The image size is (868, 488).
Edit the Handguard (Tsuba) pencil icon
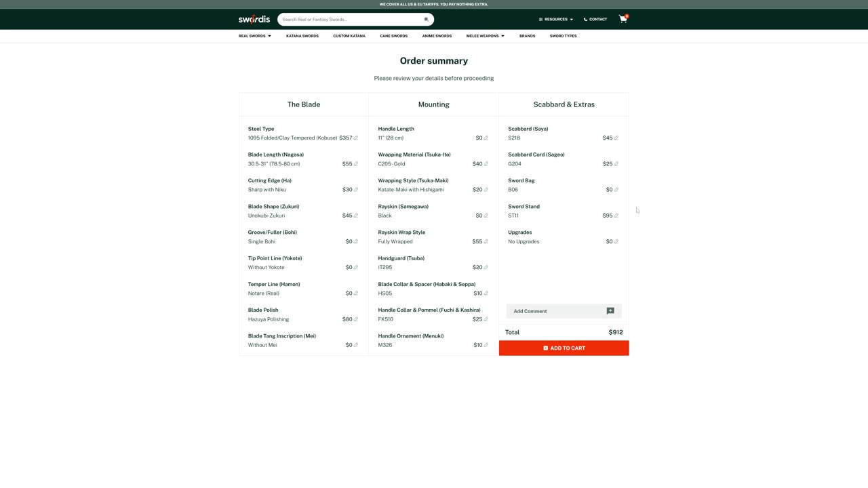(486, 267)
